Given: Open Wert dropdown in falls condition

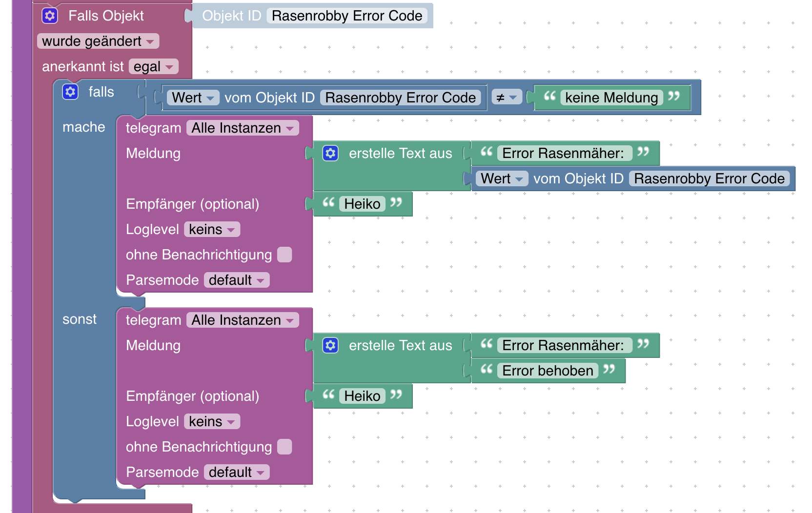Looking at the screenshot, I should [193, 98].
